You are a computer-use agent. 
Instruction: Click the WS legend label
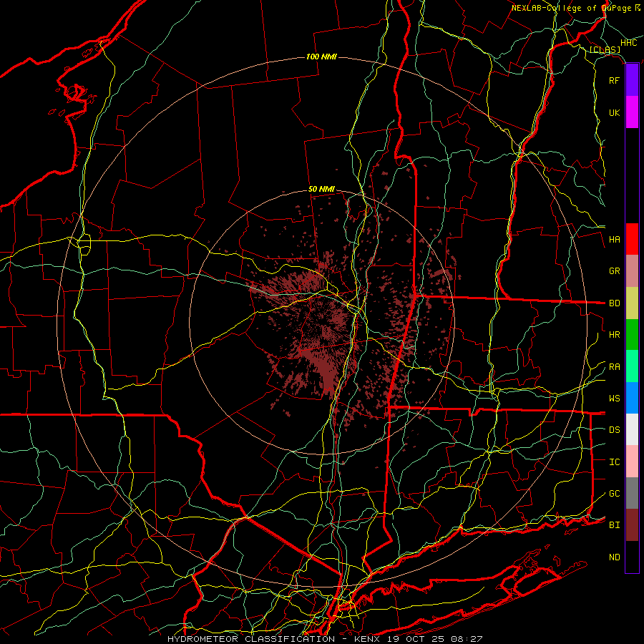614,398
